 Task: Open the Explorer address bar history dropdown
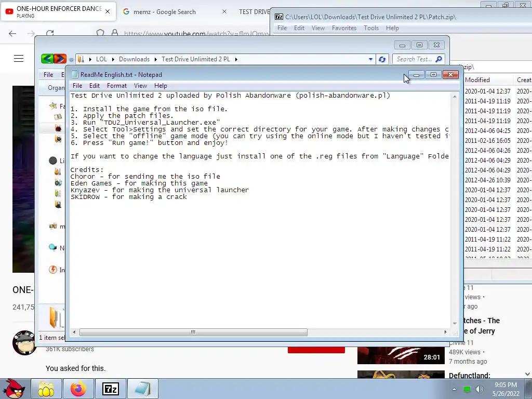pyautogui.click(x=370, y=59)
